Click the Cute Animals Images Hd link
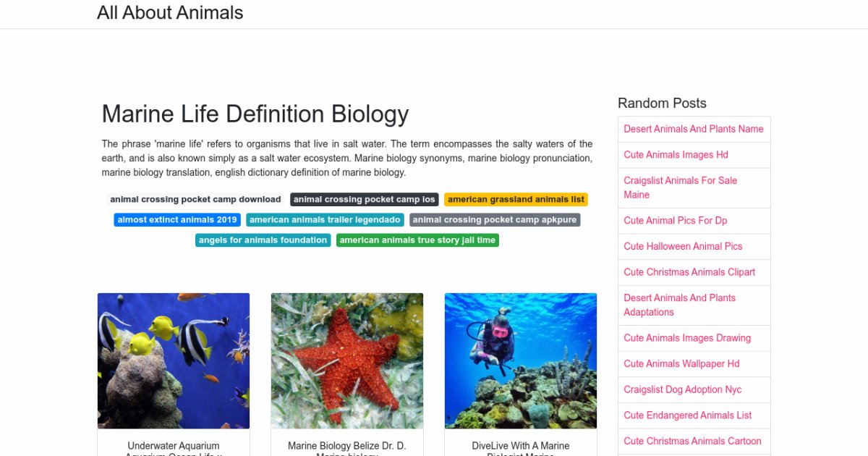The width and height of the screenshot is (868, 456). pos(676,155)
